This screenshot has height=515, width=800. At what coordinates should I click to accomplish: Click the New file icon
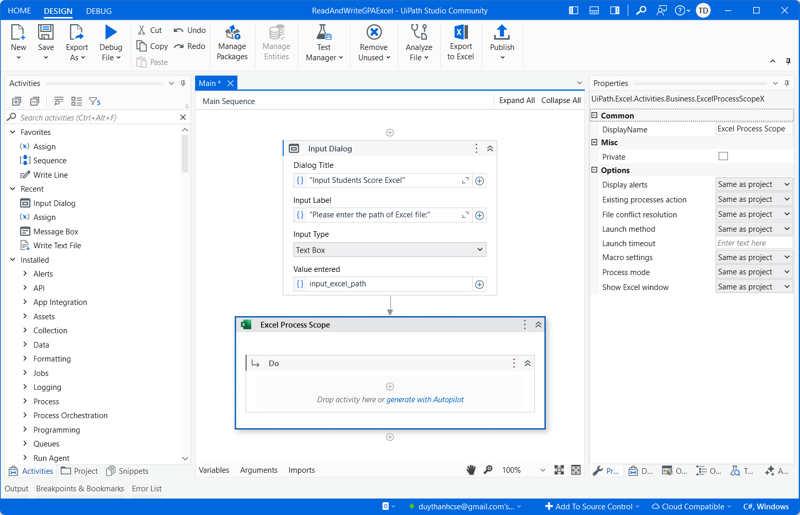click(18, 33)
